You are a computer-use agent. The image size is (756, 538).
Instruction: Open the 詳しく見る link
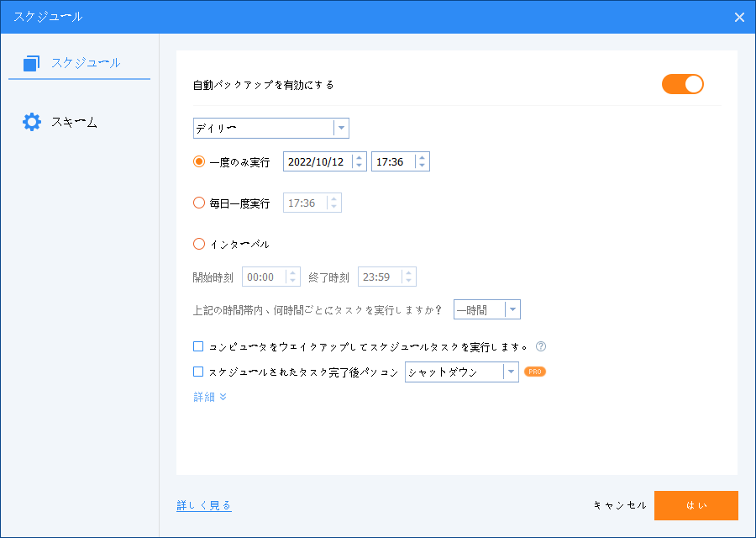(204, 505)
